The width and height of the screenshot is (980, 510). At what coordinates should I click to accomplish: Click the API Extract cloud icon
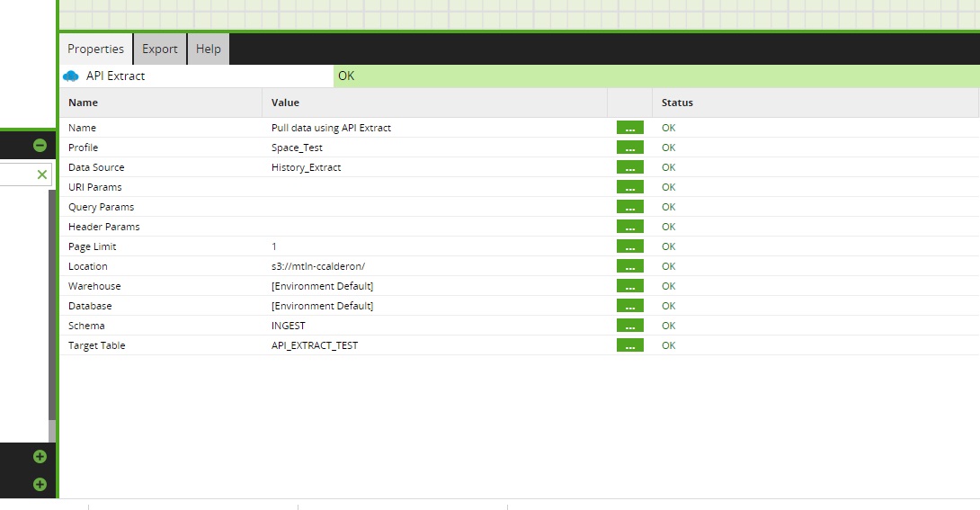click(x=71, y=76)
